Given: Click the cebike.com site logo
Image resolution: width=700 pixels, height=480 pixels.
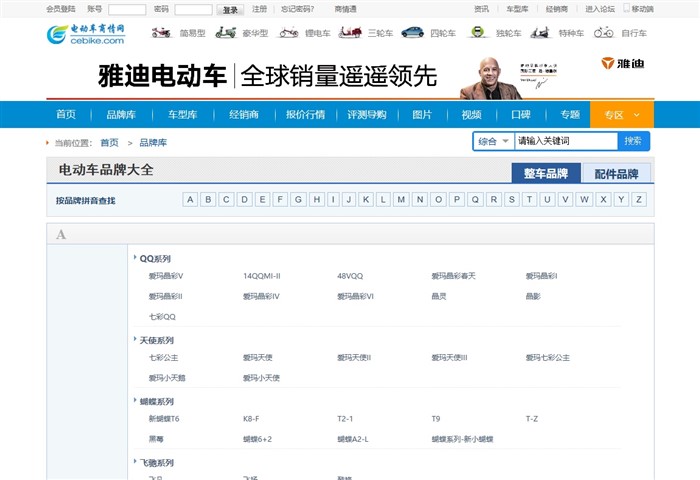Looking at the screenshot, I should point(86,34).
